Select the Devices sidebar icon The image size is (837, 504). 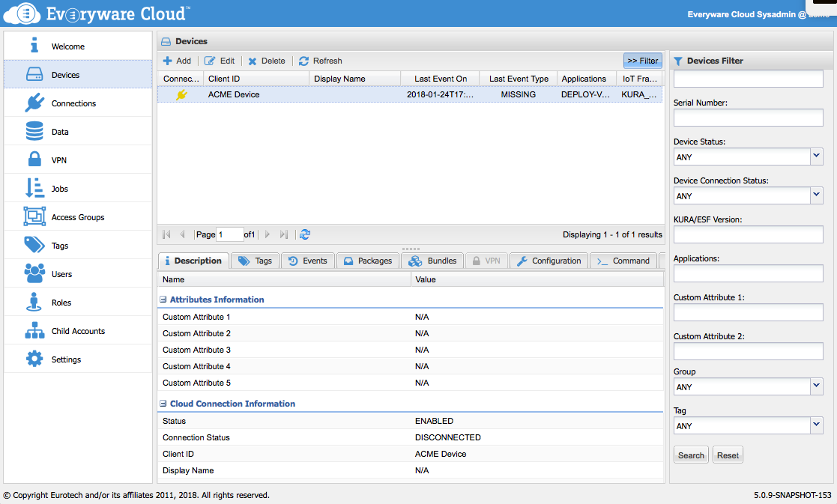click(34, 74)
